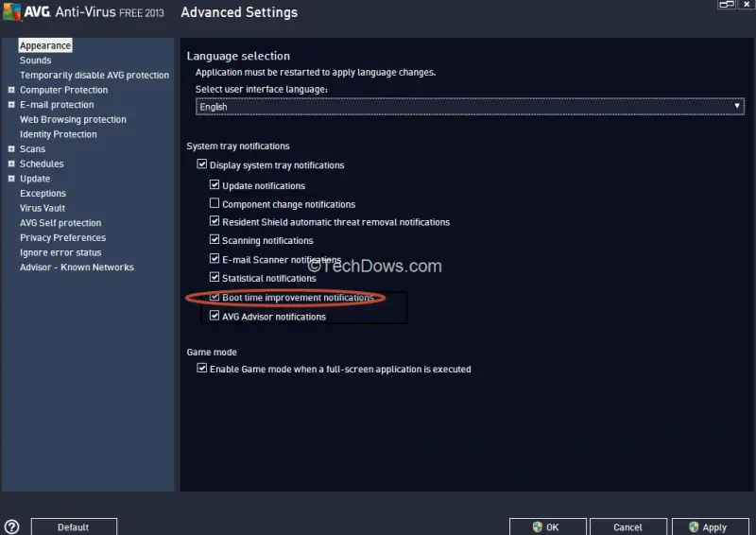756x535 pixels.
Task: Select Scans label in tree
Action: (32, 149)
